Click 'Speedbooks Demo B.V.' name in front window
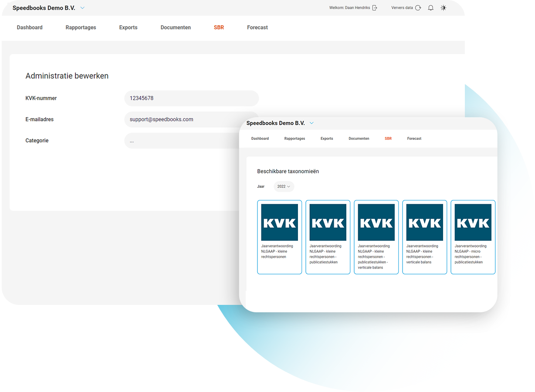Viewport: 535px width, 392px height. pyautogui.click(x=276, y=123)
